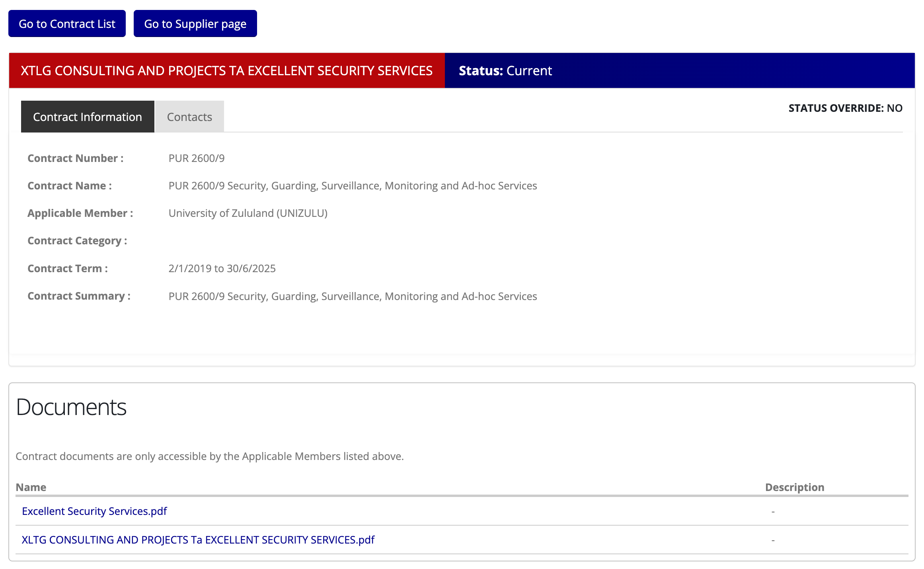
Task: Click University of Zululand (UNIZULU) text
Action: [x=248, y=213]
